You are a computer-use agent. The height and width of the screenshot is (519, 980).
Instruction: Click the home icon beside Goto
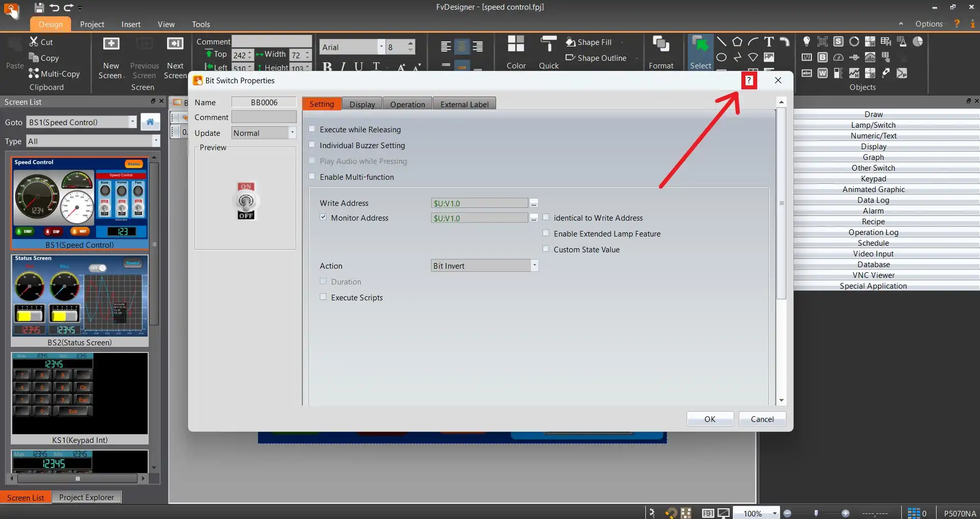[150, 122]
